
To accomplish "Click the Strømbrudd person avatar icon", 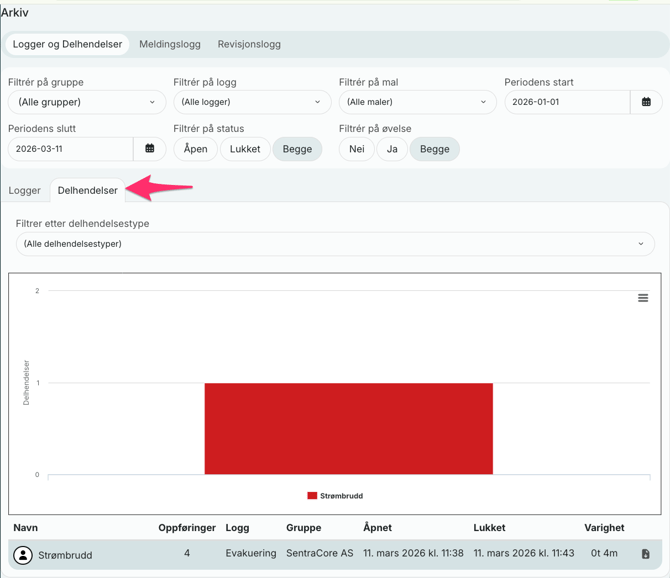I will click(23, 555).
